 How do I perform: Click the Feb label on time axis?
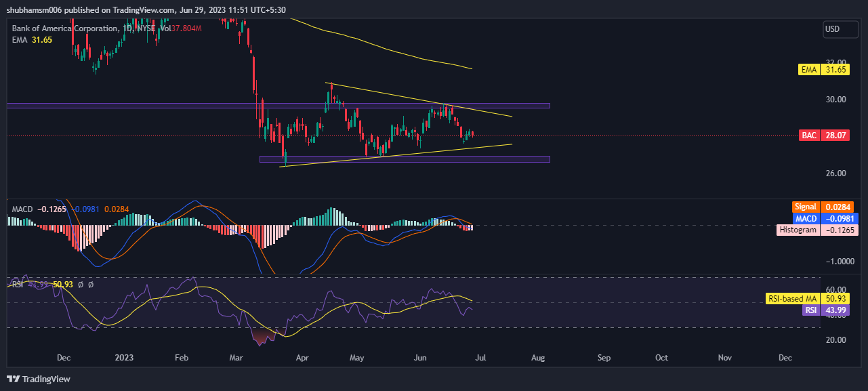[x=181, y=357]
